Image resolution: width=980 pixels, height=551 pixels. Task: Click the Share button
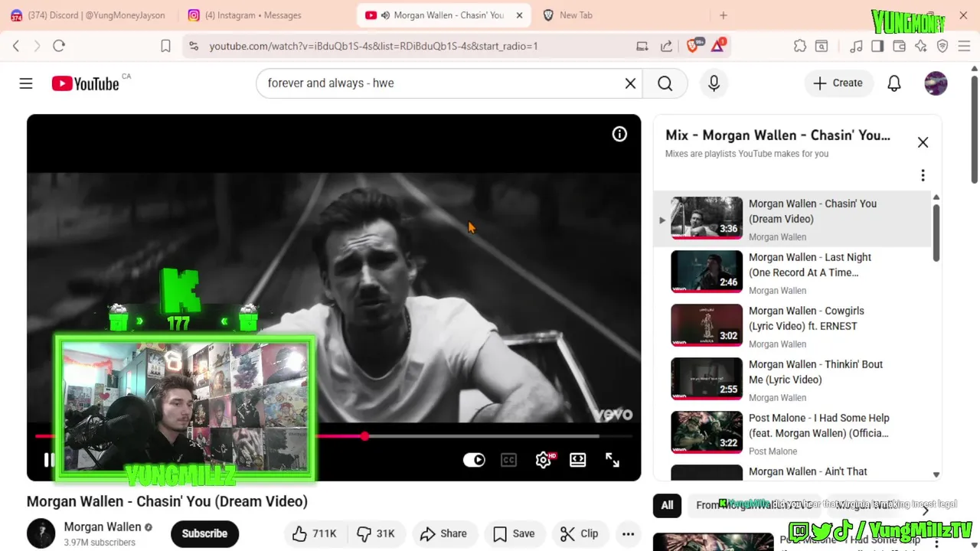[x=443, y=533]
